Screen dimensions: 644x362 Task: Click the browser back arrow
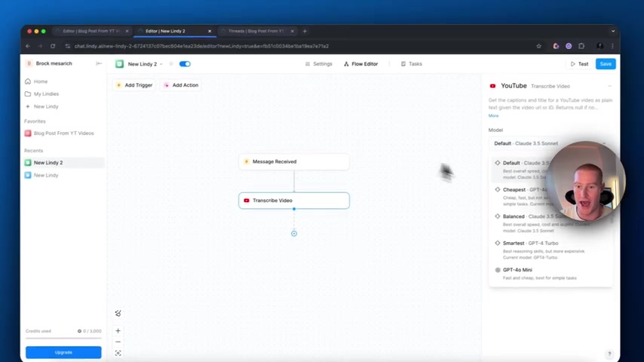coord(28,47)
